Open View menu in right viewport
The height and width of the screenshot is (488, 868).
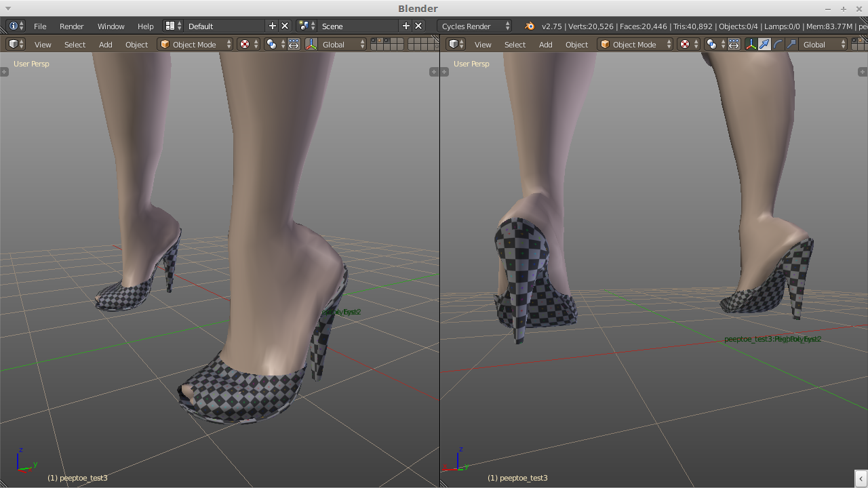click(x=483, y=44)
